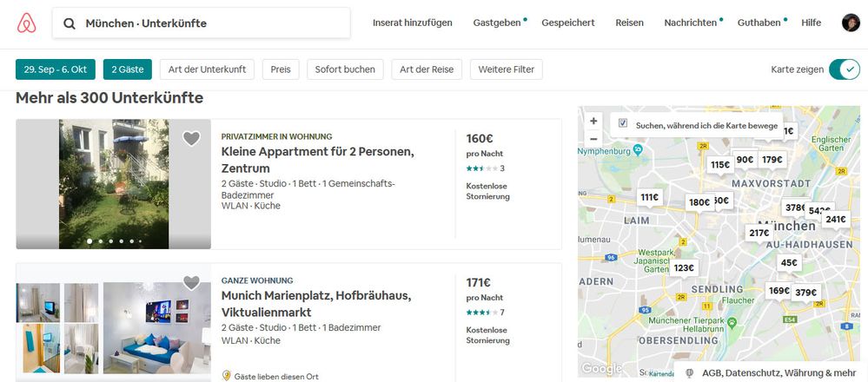The width and height of the screenshot is (868, 382).
Task: Open Nachrichten in the top menu
Action: tap(690, 23)
